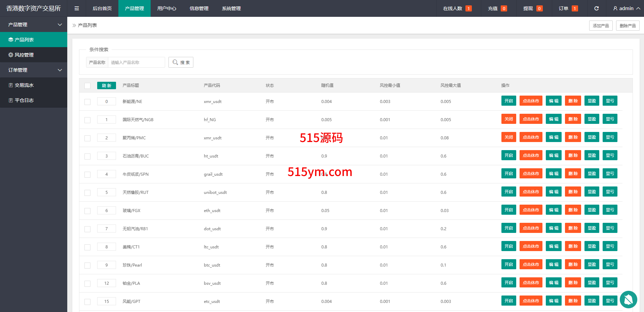Open the admin user dropdown

(x=626, y=8)
